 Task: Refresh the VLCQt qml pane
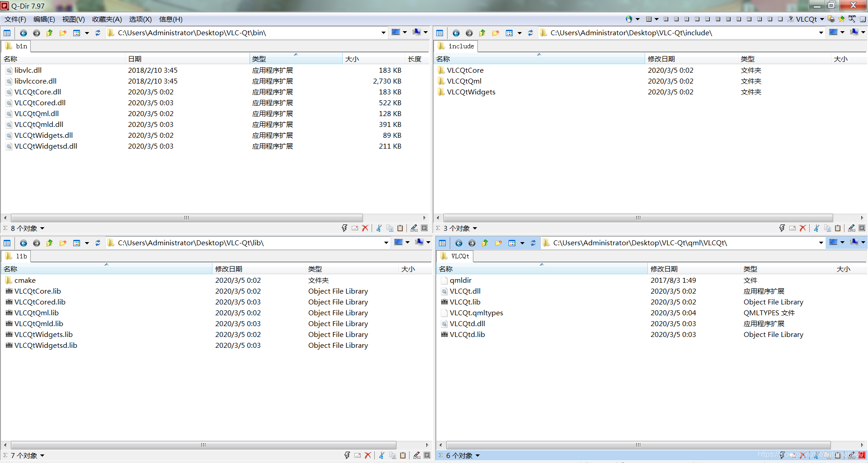tap(533, 243)
